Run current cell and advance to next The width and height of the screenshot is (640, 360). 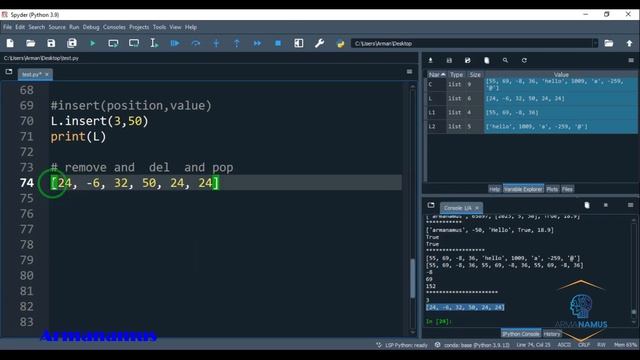click(134, 43)
